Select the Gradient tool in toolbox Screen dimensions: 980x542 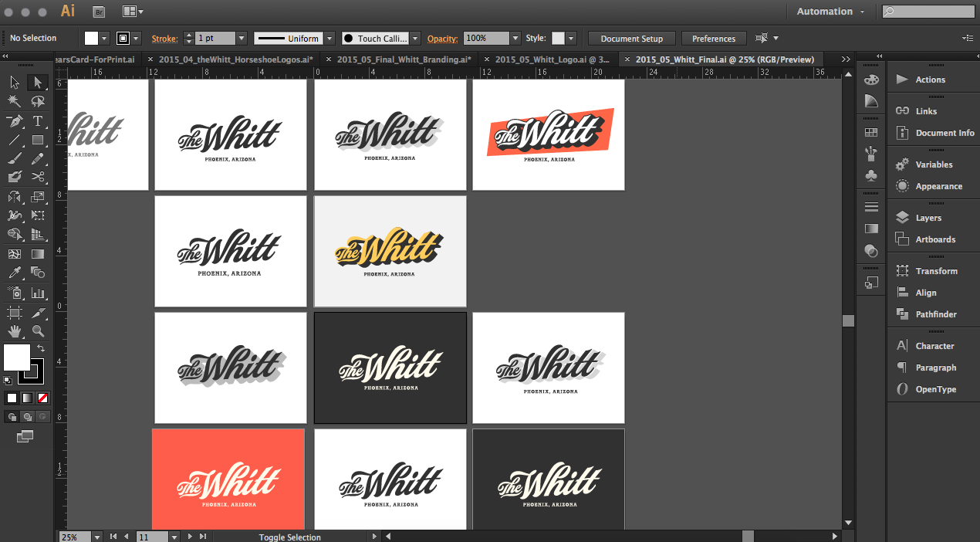tap(37, 253)
